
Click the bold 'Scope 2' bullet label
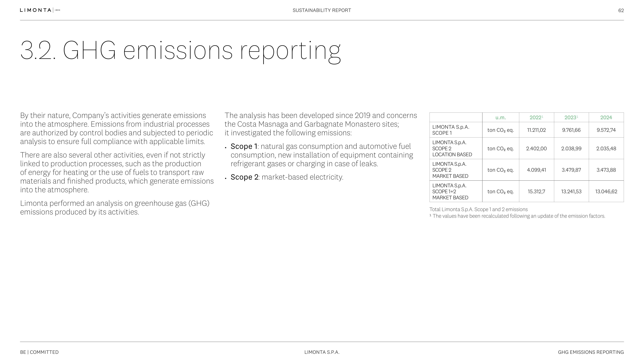pos(244,177)
